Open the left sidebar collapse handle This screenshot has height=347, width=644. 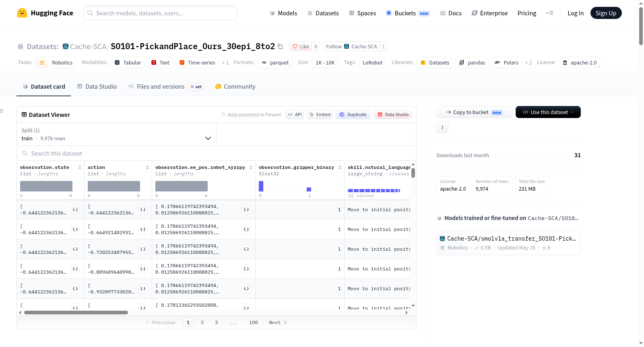click(2, 111)
